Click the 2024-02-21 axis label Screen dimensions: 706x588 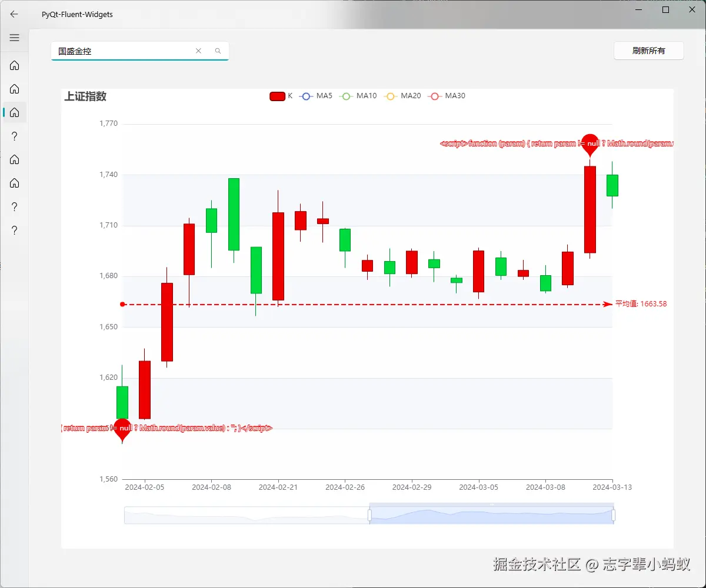pyautogui.click(x=278, y=487)
